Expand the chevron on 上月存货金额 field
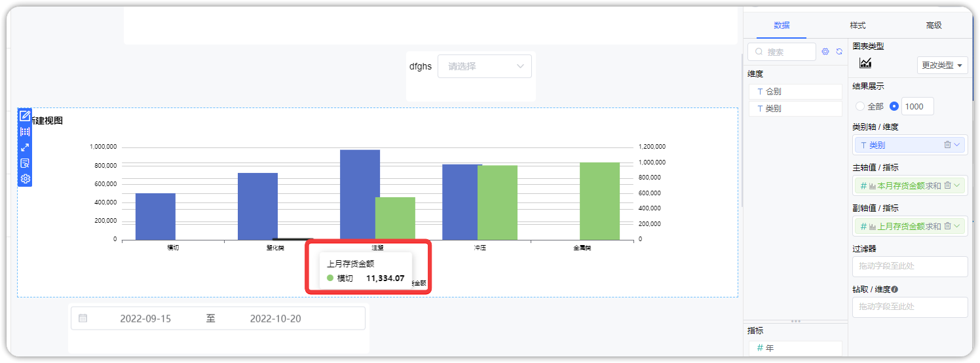Screen dimensions: 980x363 (958, 226)
